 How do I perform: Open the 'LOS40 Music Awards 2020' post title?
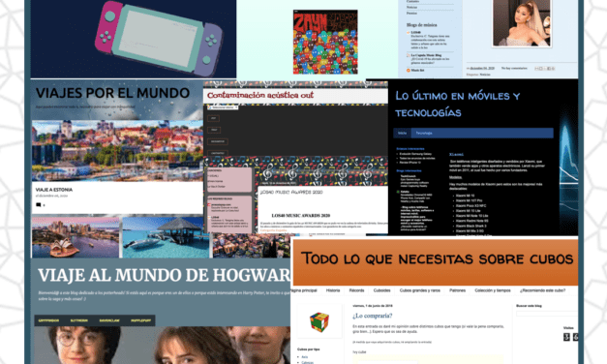click(290, 192)
